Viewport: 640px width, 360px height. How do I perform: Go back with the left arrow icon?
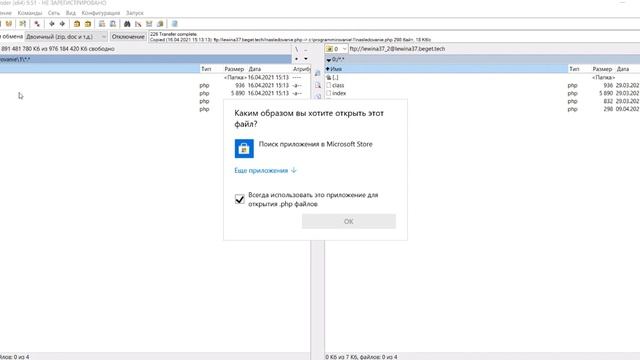point(52,24)
